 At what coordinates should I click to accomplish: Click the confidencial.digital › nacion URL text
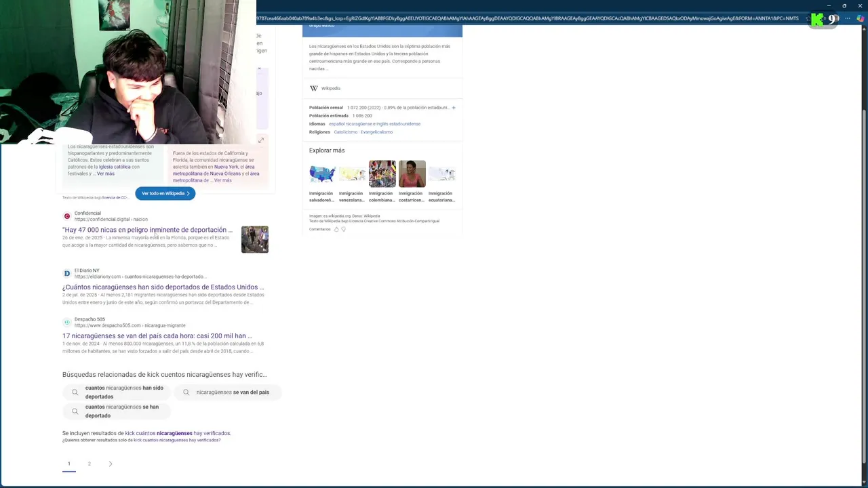point(111,220)
